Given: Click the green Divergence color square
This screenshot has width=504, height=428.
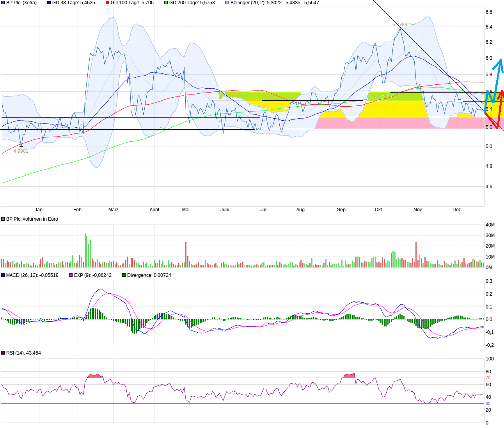Looking at the screenshot, I should coord(123,275).
